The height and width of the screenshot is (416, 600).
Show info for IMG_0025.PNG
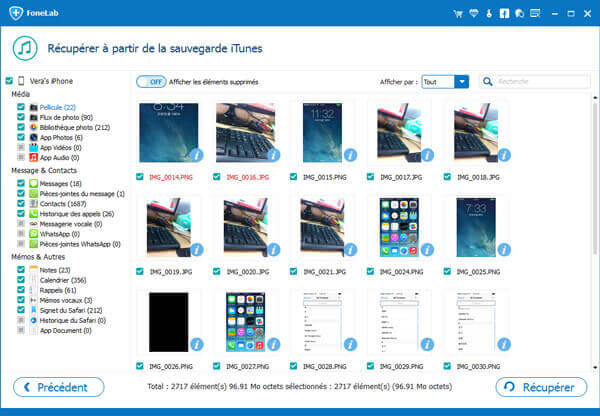point(504,250)
